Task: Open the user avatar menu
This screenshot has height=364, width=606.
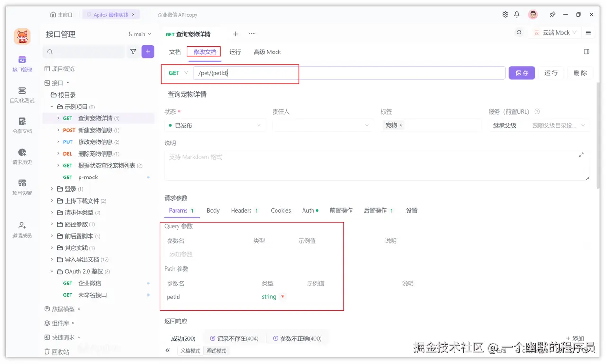Action: tap(533, 15)
